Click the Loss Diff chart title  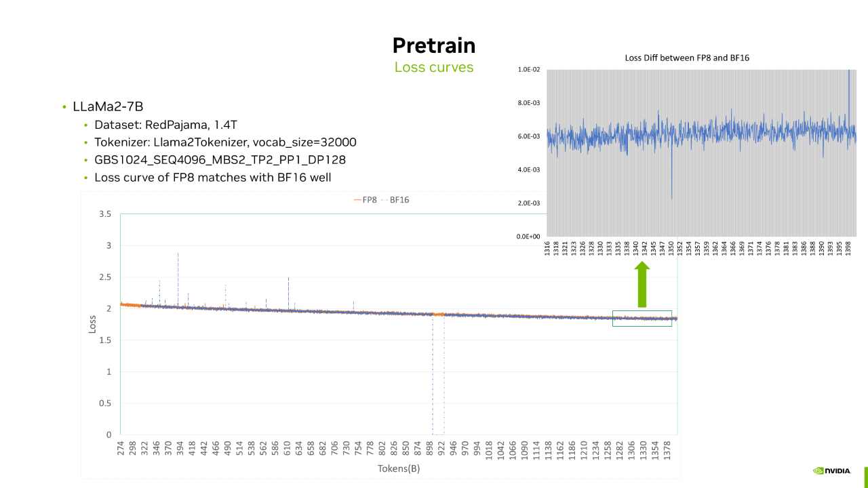[x=686, y=58]
